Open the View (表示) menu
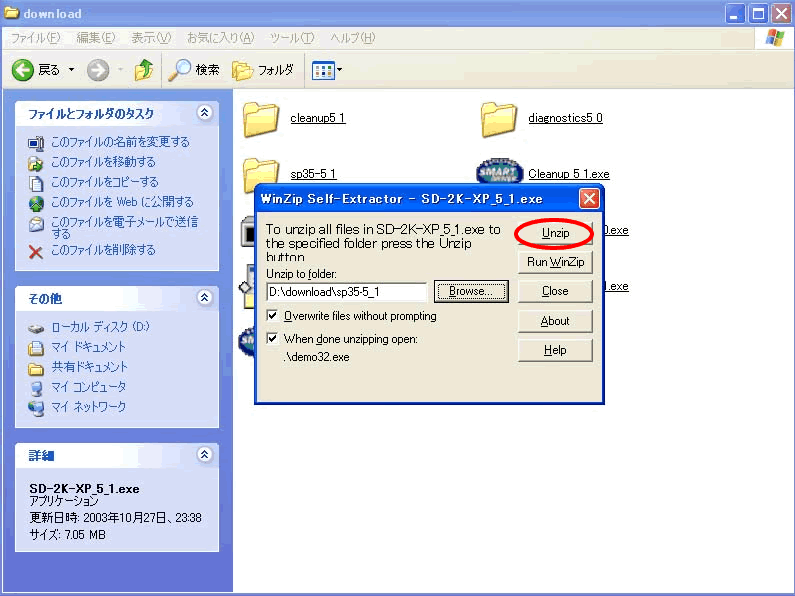This screenshot has height=596, width=795. (151, 38)
